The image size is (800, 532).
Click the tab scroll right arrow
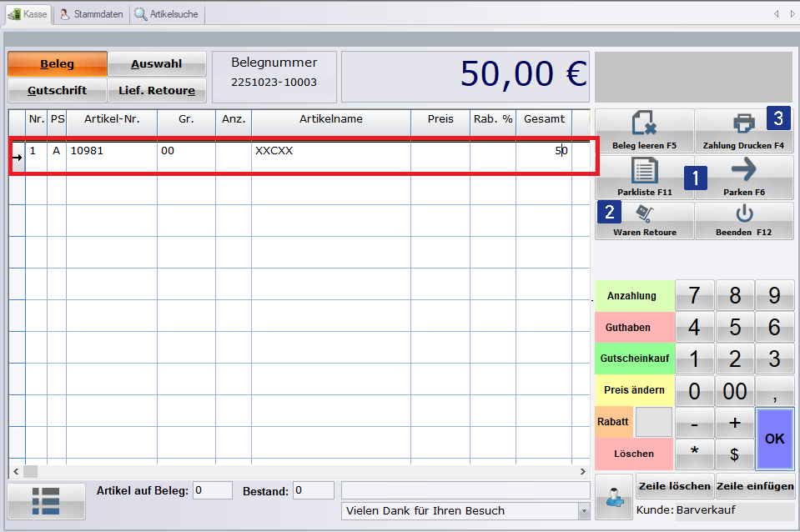(x=791, y=14)
